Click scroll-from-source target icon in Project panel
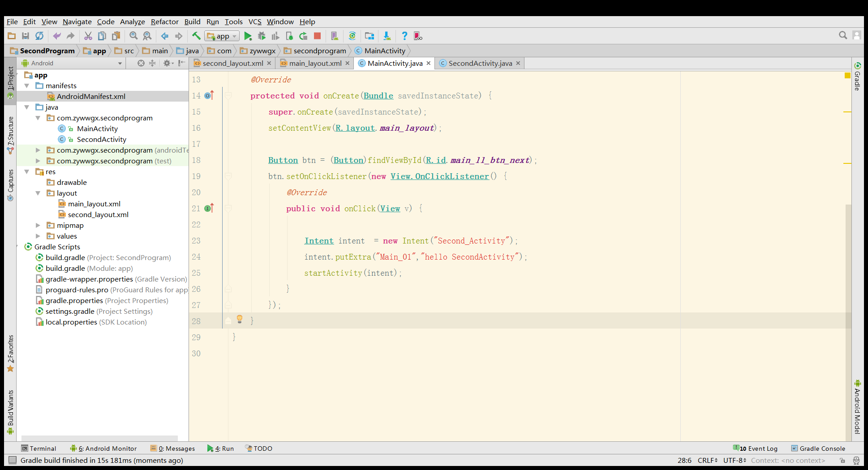 [141, 63]
